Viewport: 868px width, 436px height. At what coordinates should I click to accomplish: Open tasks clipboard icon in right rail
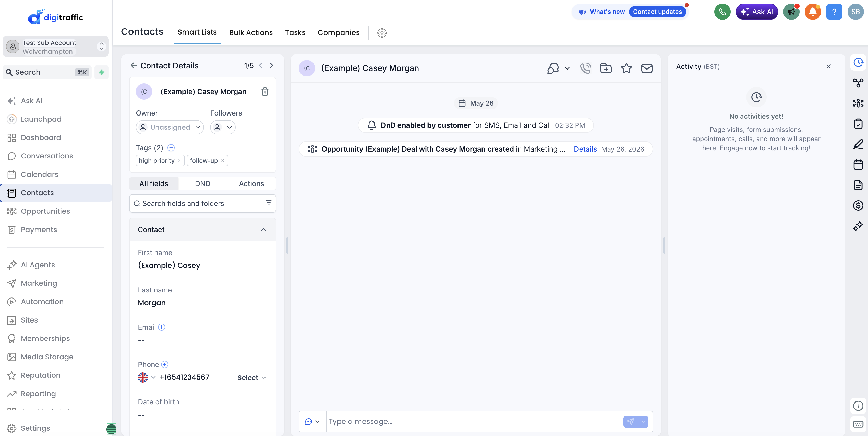[858, 124]
